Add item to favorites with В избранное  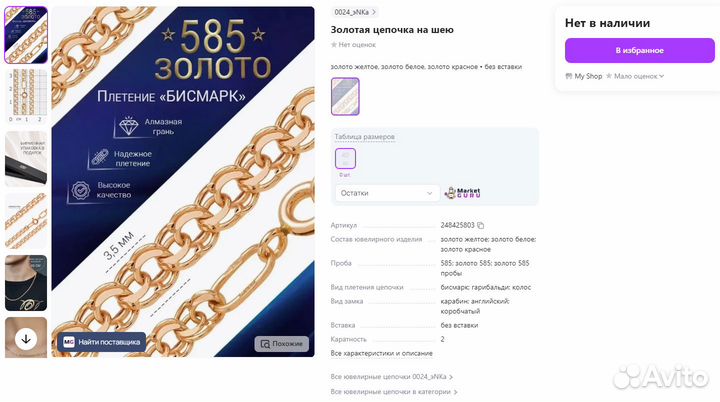tap(640, 51)
